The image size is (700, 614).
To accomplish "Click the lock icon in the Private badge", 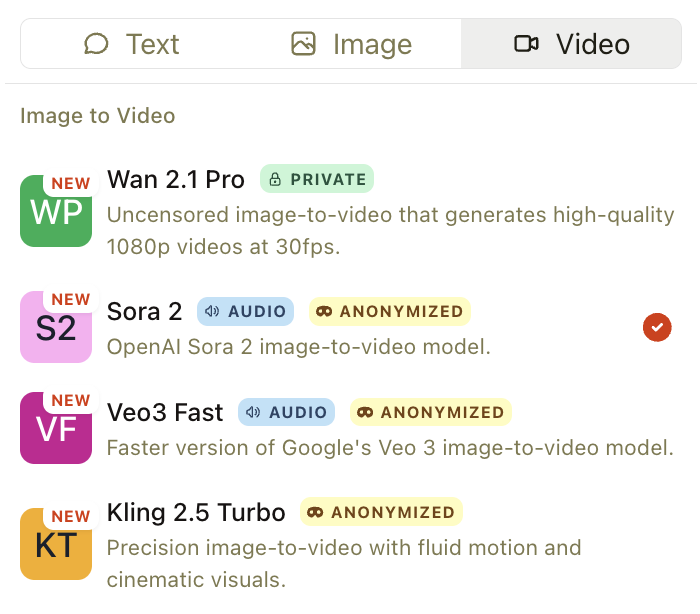I will tap(275, 180).
